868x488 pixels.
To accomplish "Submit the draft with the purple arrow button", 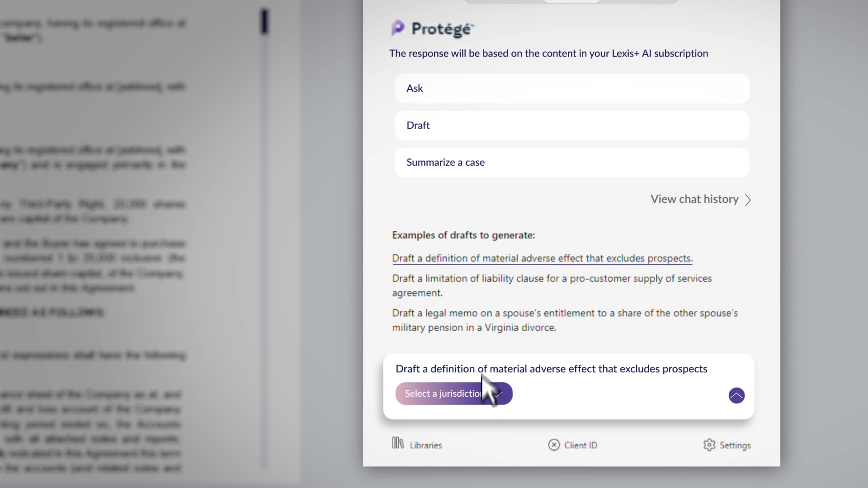I will [x=736, y=395].
